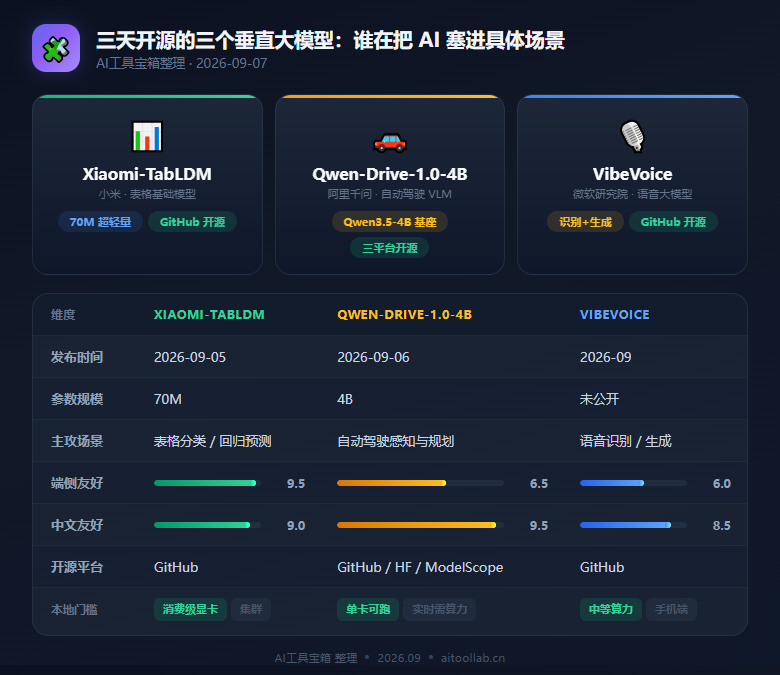
Task: Click the 端侧友好 bar for Qwen-Drive
Action: click(x=420, y=483)
